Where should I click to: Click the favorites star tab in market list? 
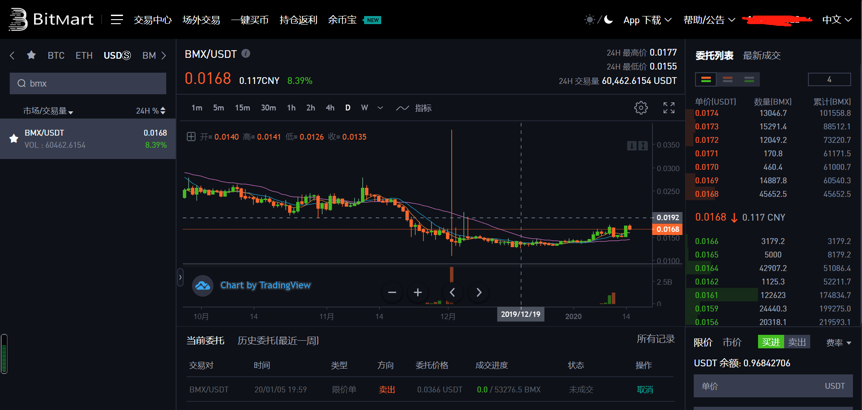click(31, 56)
